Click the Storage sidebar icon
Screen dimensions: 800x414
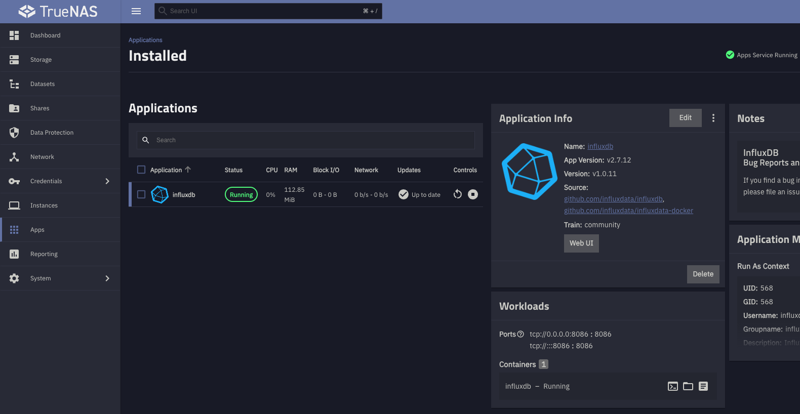[14, 60]
